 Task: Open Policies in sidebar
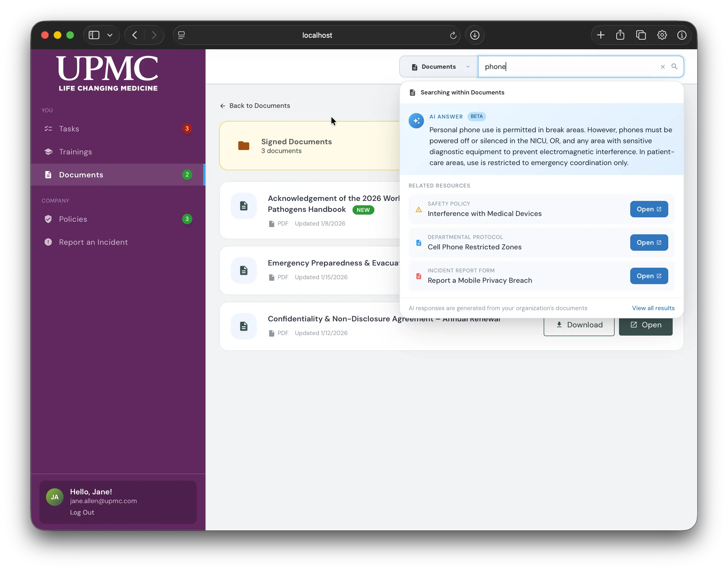(118, 219)
